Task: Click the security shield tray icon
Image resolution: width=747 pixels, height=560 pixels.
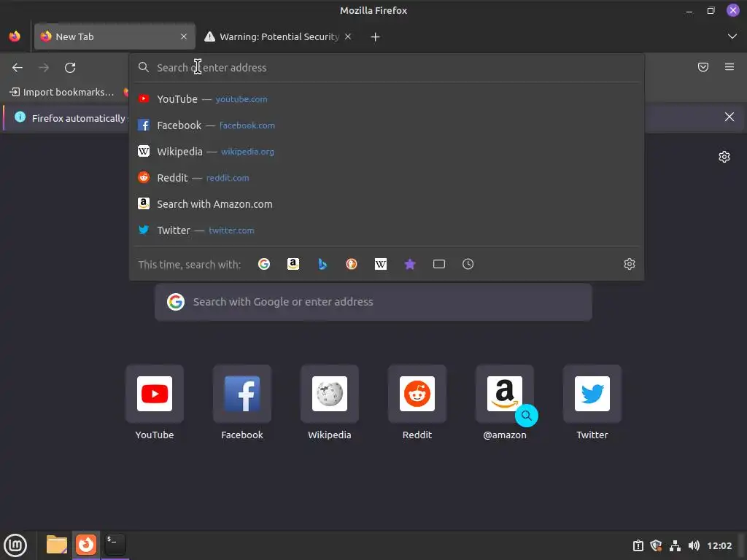Action: (656, 545)
